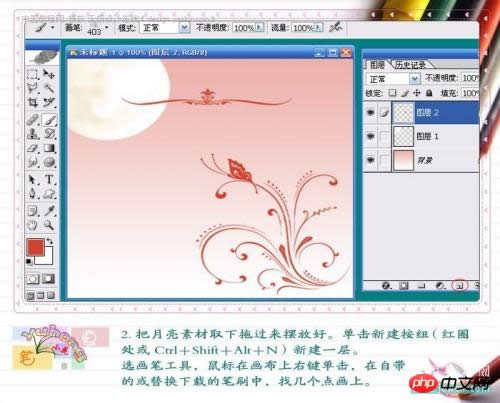The image size is (500, 403).
Task: Expand the layer blend mode dropdown
Action: [x=414, y=79]
